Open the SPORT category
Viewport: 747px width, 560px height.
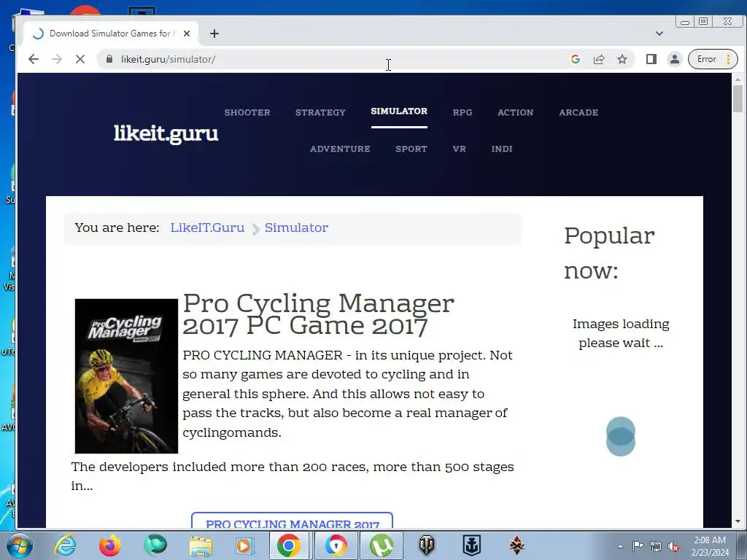[411, 149]
